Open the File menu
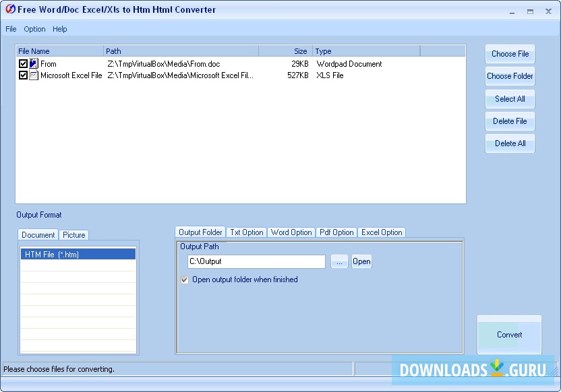This screenshot has height=392, width=561. pos(11,29)
